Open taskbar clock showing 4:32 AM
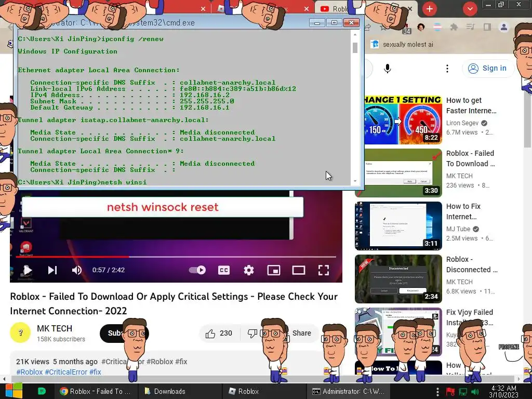This screenshot has width=532, height=399. pyautogui.click(x=503, y=391)
